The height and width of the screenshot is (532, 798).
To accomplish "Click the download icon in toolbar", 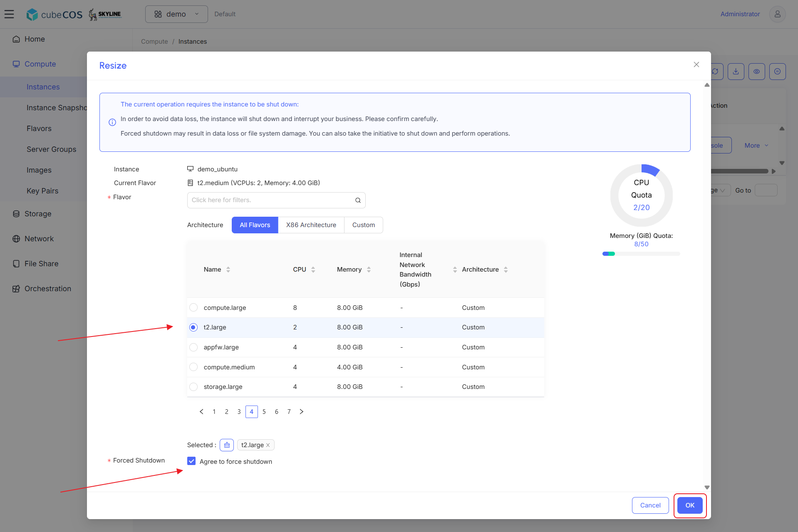I will pyautogui.click(x=736, y=72).
